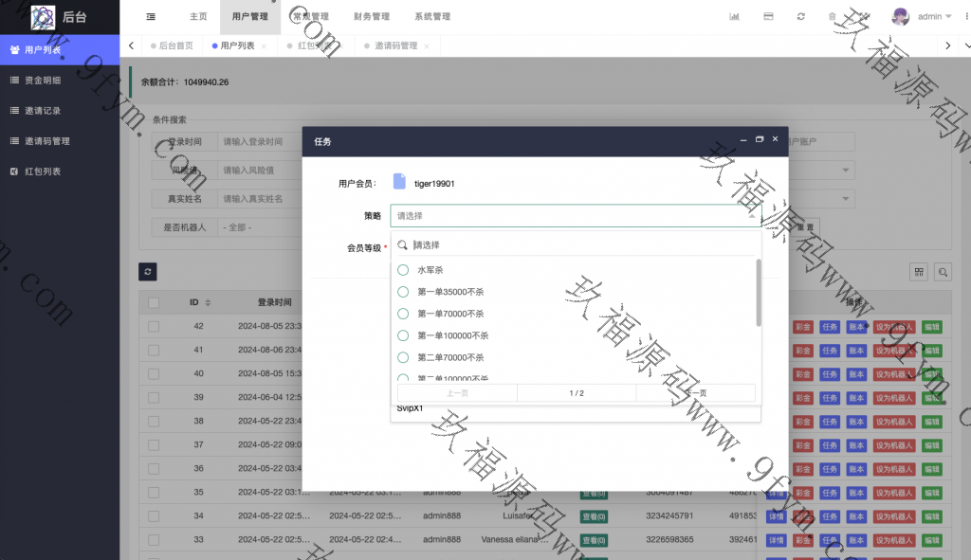Click the dark refresh button above the table

point(147,272)
